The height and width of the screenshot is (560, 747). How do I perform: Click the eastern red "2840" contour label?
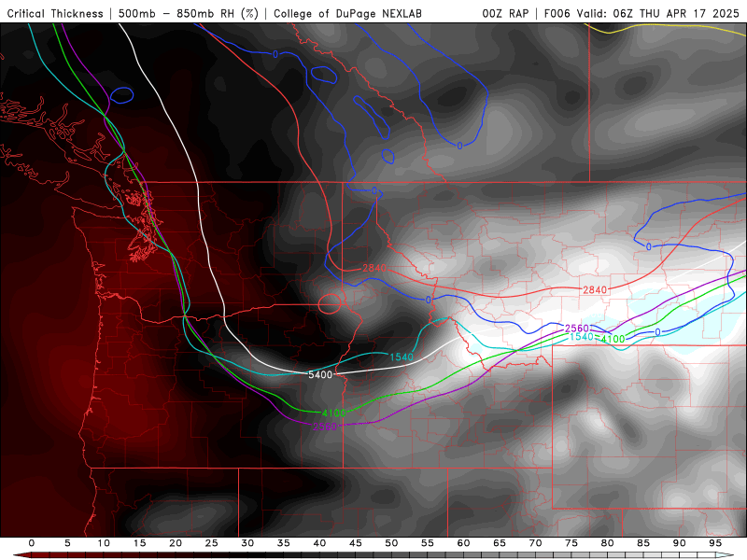(595, 289)
